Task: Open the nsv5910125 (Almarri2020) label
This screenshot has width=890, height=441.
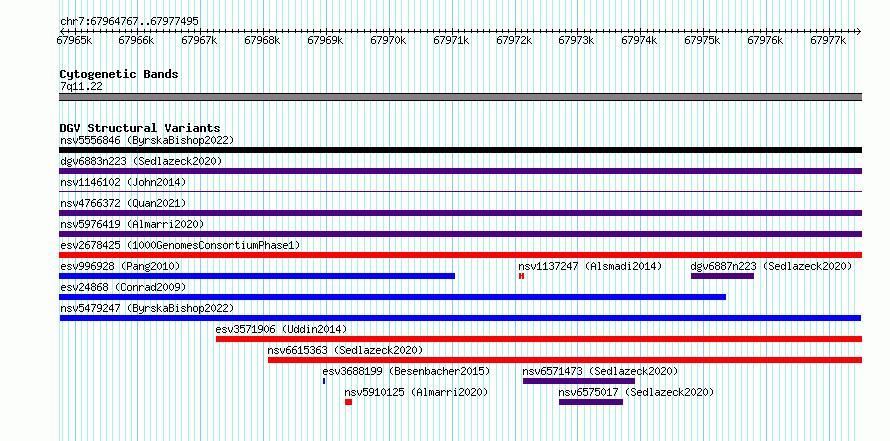Action: (417, 392)
